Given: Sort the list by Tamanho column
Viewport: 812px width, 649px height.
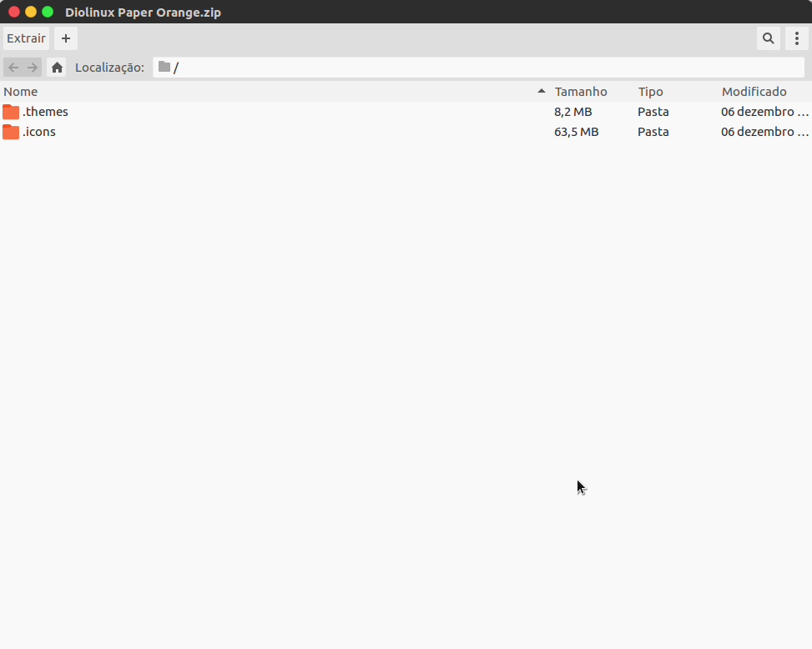Looking at the screenshot, I should tap(592, 92).
